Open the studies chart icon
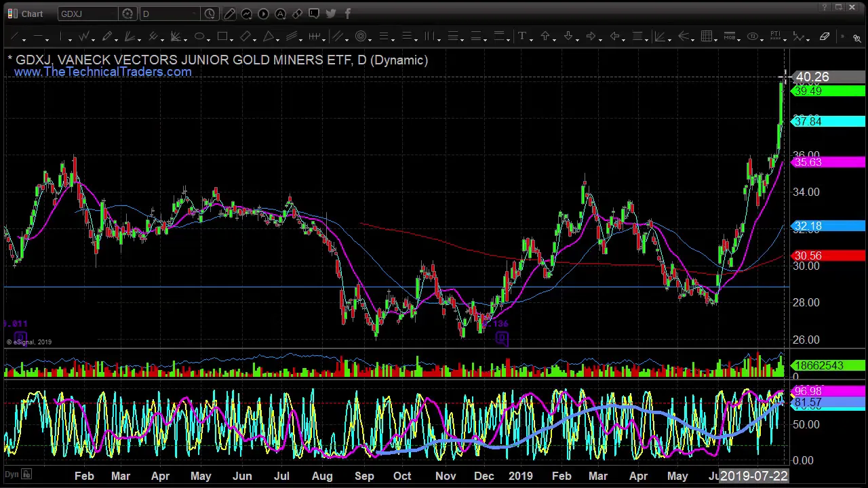 point(246,14)
